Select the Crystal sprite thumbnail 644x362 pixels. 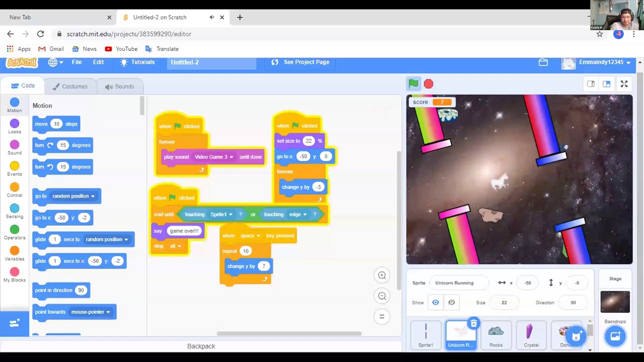coord(531,335)
